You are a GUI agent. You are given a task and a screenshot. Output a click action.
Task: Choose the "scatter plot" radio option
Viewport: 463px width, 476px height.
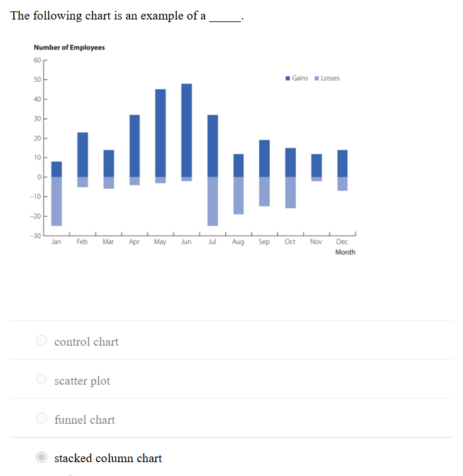pyautogui.click(x=42, y=380)
